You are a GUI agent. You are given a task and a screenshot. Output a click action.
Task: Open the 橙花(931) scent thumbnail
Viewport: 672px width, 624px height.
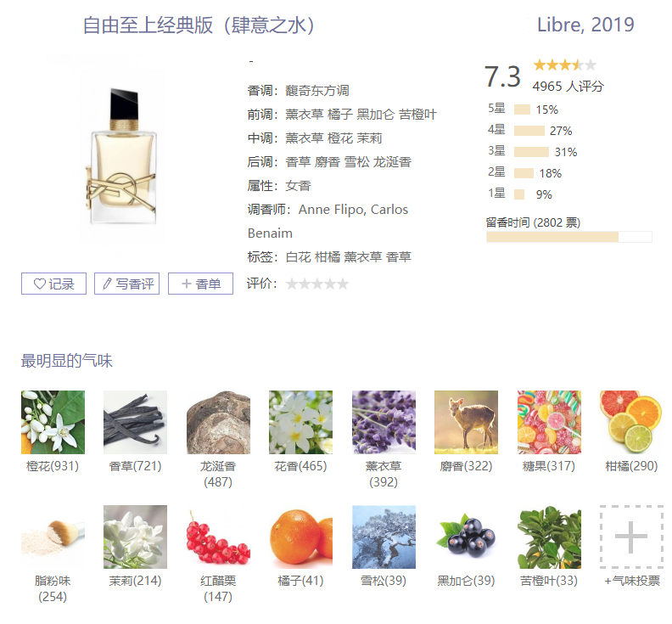pos(53,422)
